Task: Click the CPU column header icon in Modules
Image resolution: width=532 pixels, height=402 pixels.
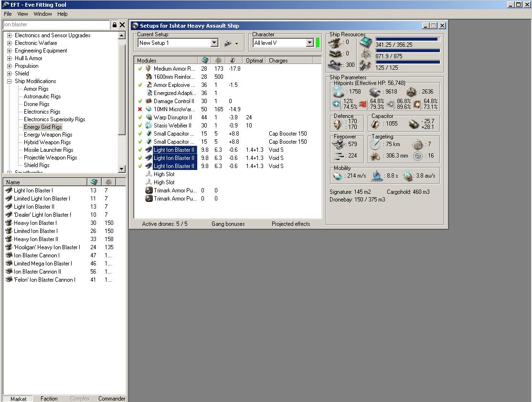Action: [204, 60]
